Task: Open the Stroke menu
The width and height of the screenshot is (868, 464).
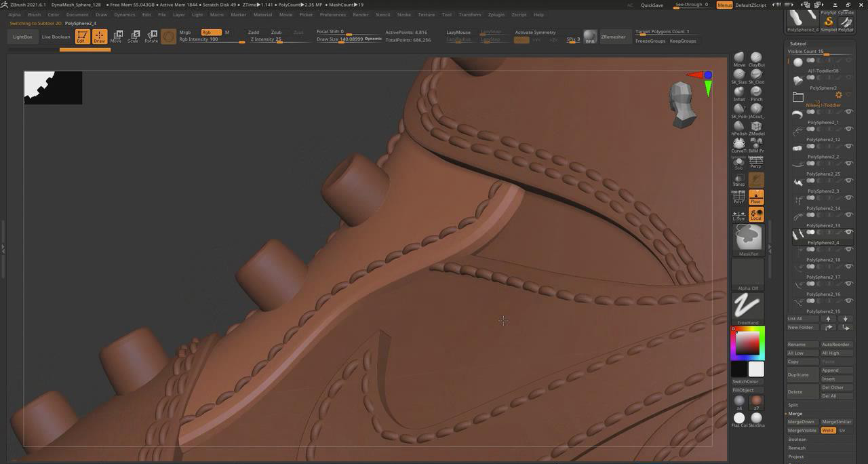Action: (x=404, y=14)
